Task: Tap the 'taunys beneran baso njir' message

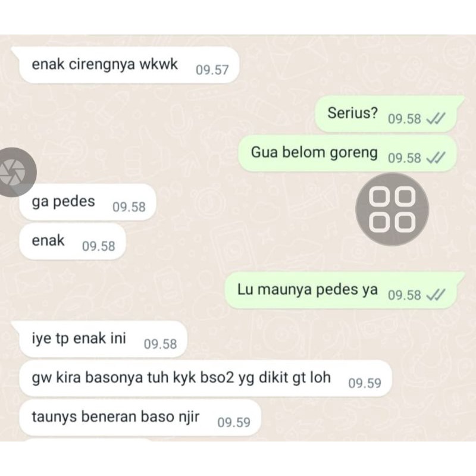Action: point(140,418)
